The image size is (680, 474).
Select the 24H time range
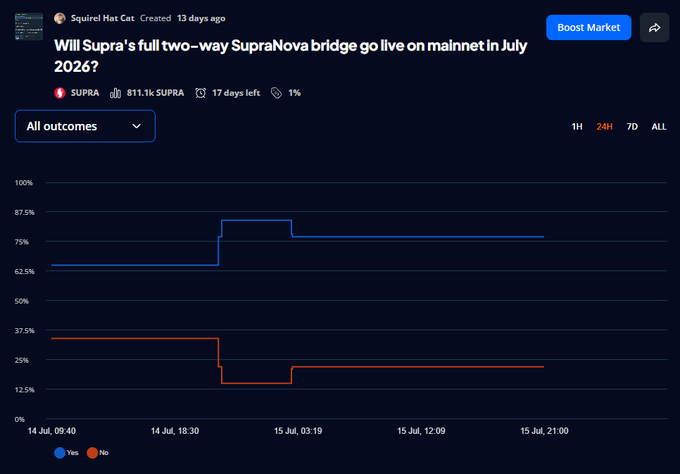point(604,127)
